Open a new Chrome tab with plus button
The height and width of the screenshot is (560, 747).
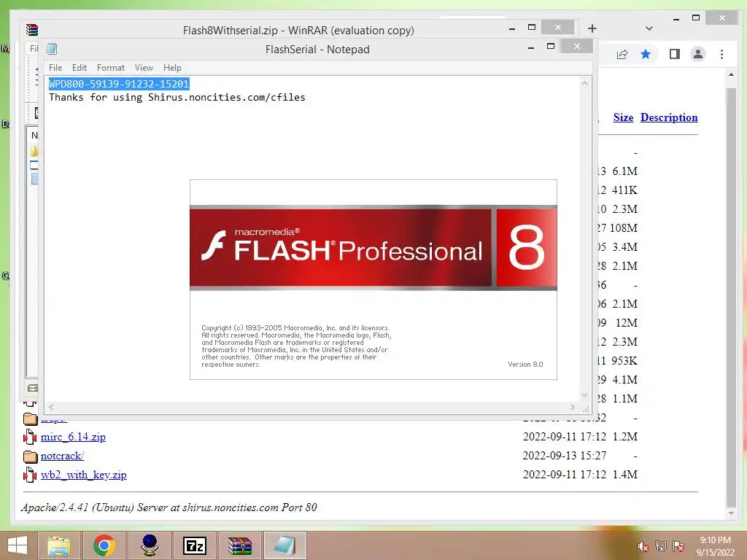click(x=592, y=28)
